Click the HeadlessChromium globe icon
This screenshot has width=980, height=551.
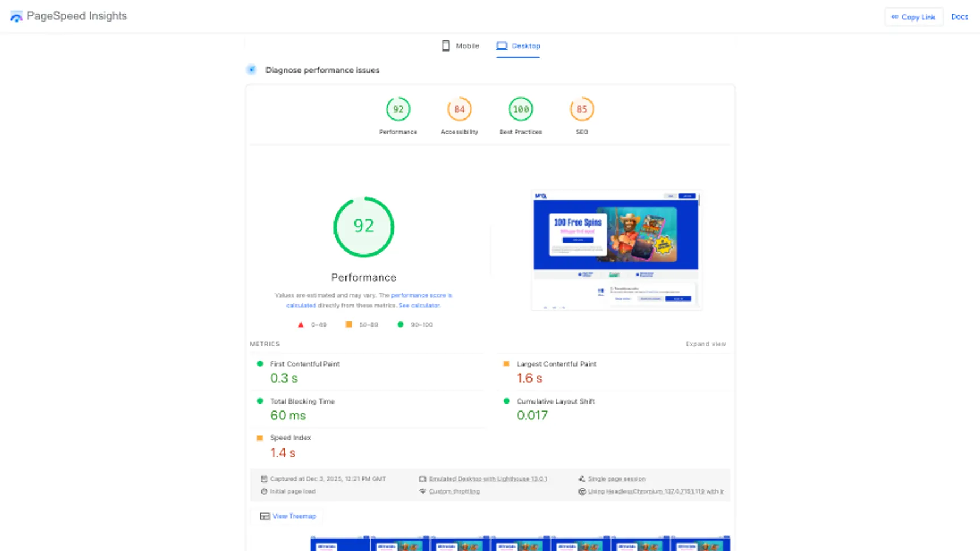point(582,491)
